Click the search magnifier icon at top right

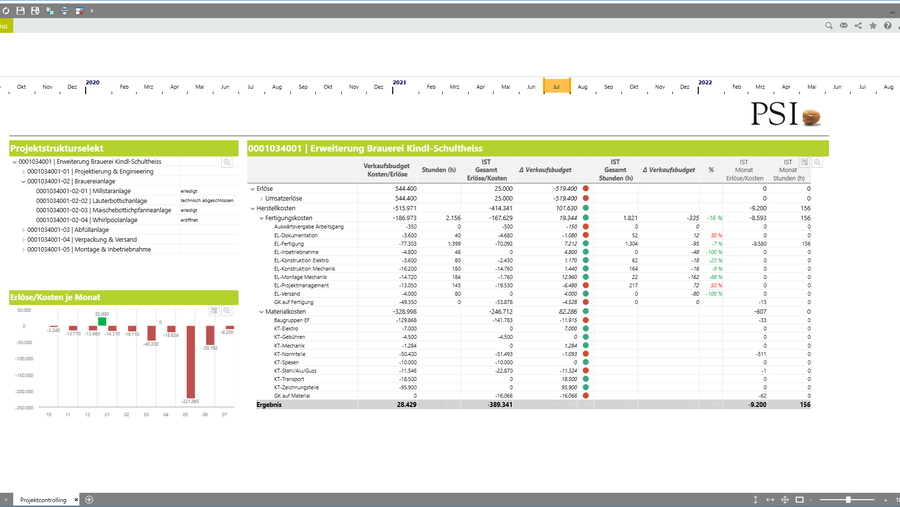point(829,26)
